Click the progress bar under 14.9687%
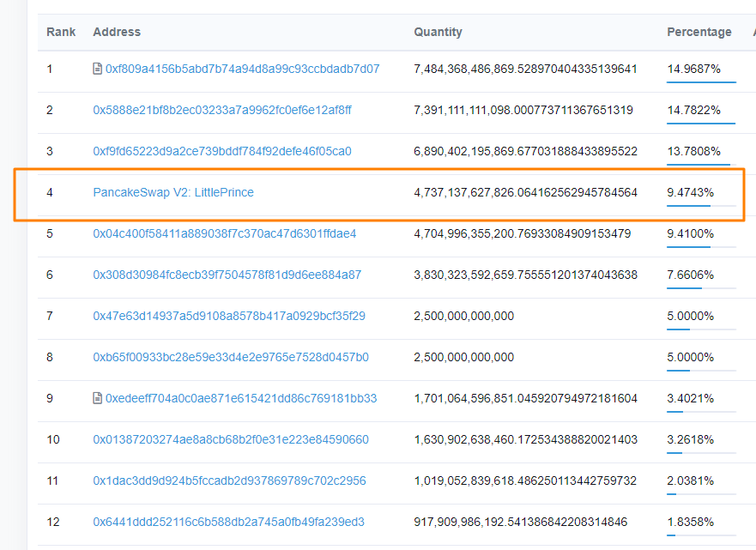Screen dimensions: 756x550 tap(702, 82)
